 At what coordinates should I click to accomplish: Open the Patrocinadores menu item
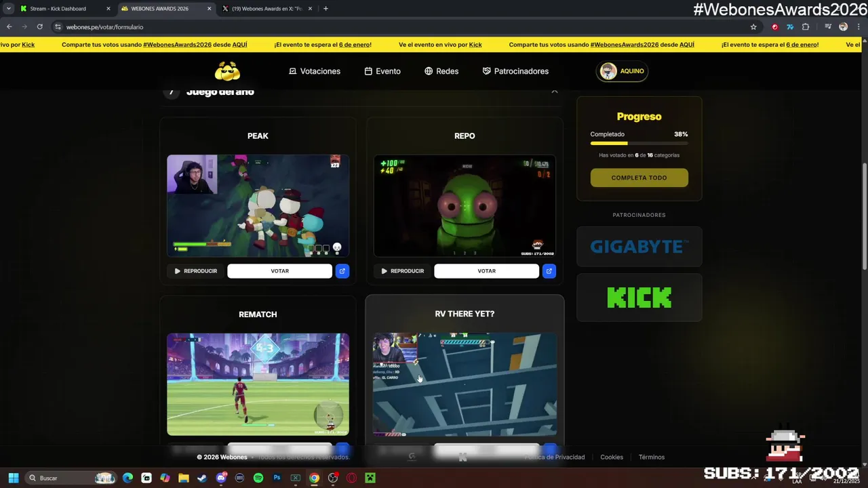click(515, 71)
